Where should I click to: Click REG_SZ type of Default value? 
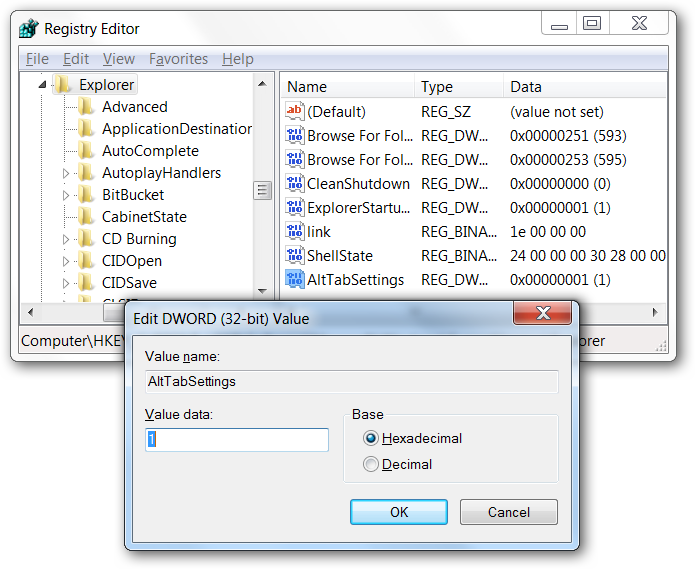[x=446, y=112]
